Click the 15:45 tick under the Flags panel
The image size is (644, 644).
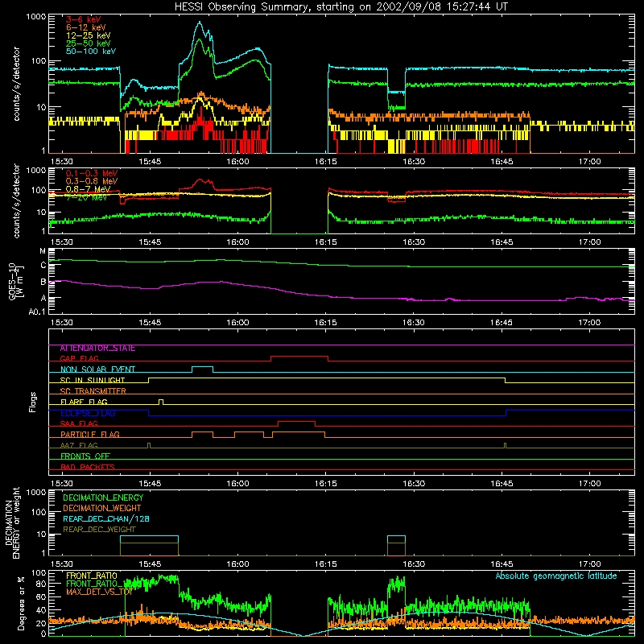pos(150,484)
